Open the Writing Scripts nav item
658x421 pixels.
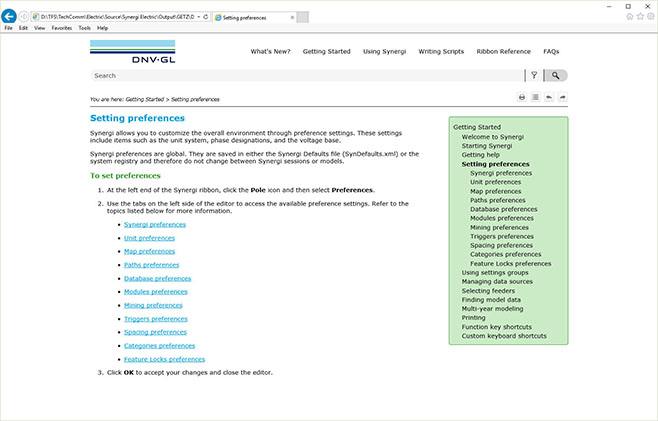click(x=441, y=52)
